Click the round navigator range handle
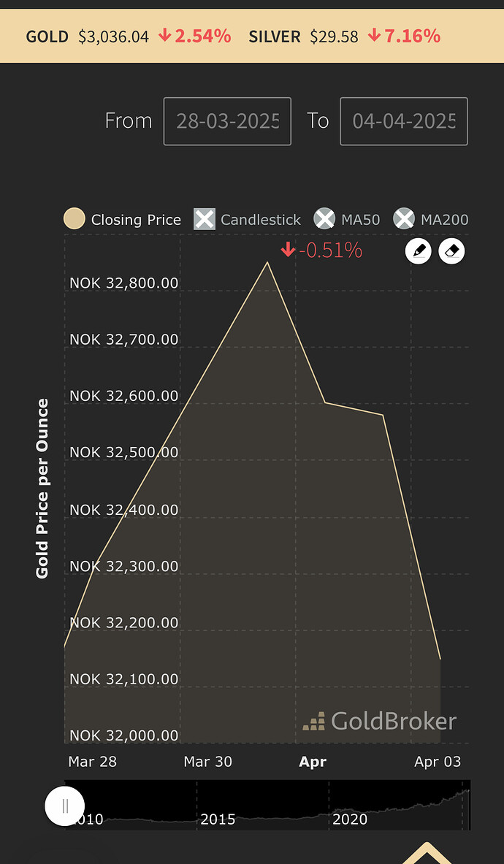 point(65,806)
